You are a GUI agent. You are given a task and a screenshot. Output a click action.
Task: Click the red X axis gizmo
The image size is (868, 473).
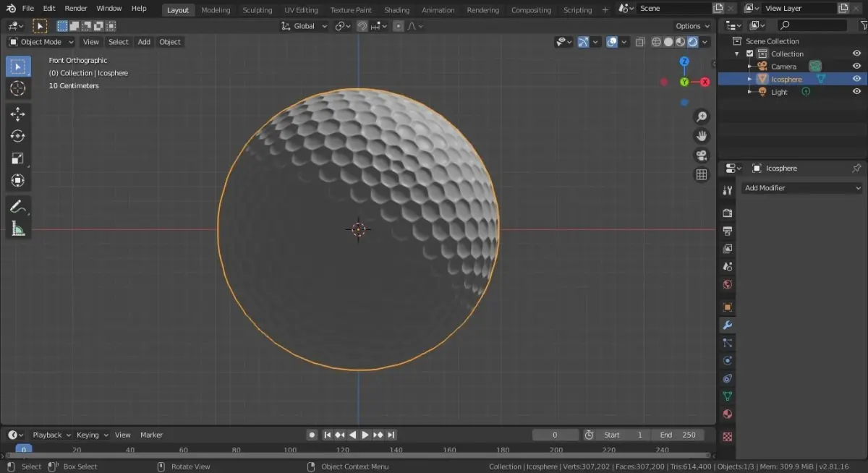[705, 82]
